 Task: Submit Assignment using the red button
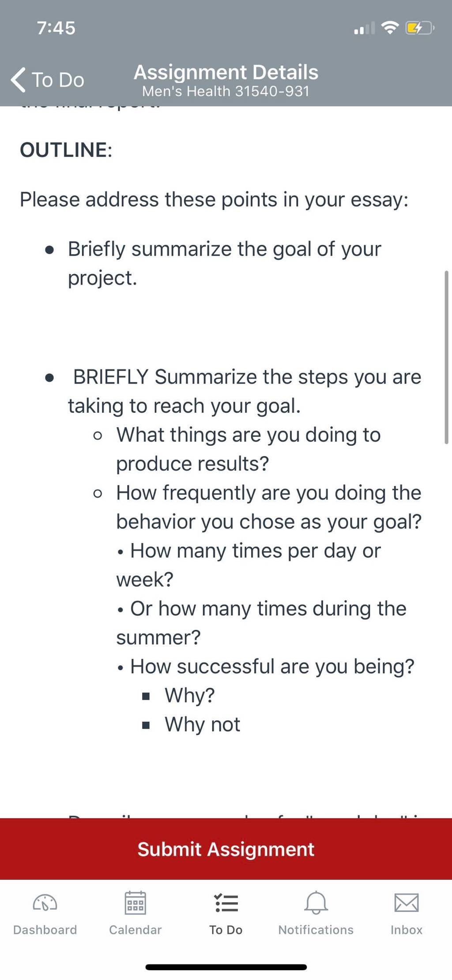click(226, 849)
